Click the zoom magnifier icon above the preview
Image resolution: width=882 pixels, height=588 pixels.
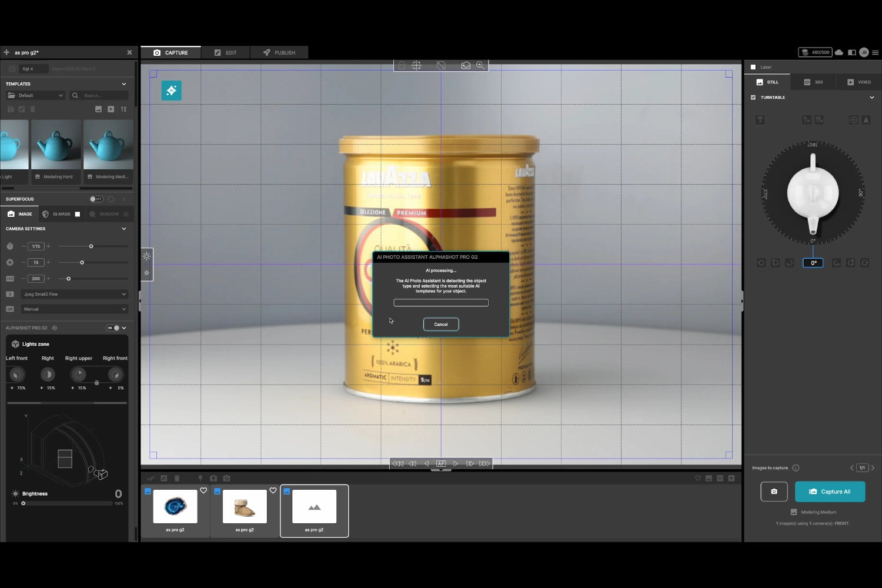(x=480, y=65)
